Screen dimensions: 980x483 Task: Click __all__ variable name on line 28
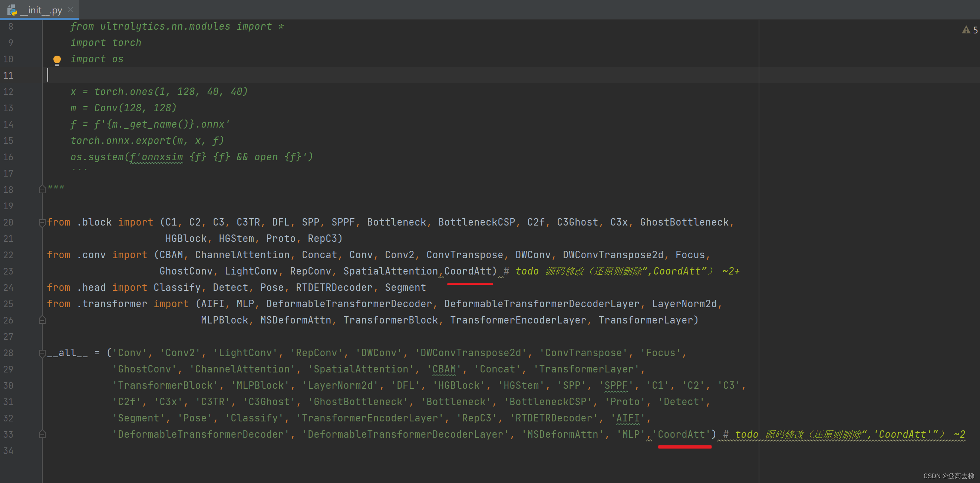(67, 353)
